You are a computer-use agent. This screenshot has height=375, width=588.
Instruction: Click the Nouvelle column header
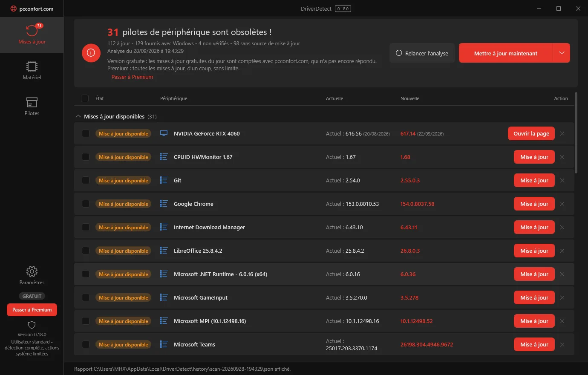click(410, 98)
